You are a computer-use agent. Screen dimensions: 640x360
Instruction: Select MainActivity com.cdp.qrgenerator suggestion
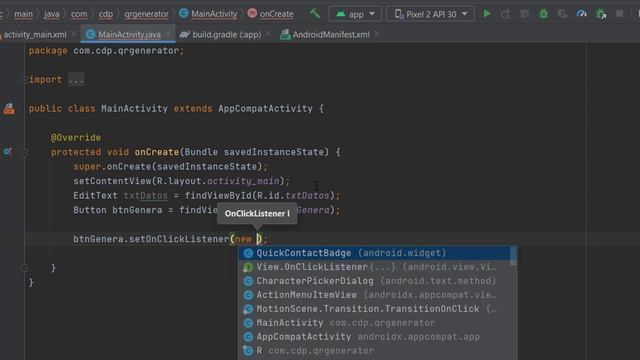tap(374, 323)
